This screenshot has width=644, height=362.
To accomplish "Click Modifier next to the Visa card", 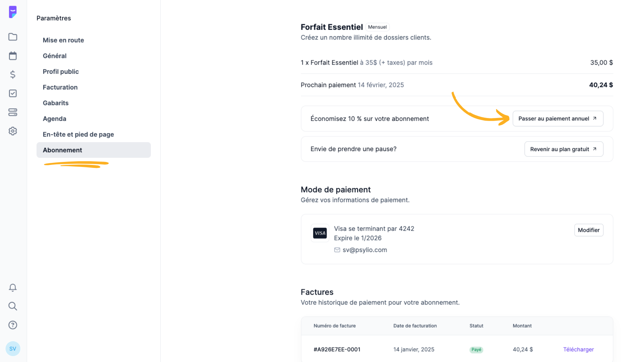I will (x=589, y=230).
